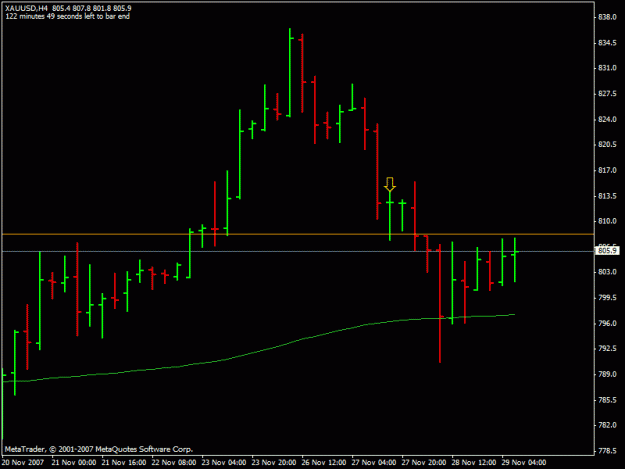Click the tallest green bar at chart peak
The height and width of the screenshot is (469, 625).
click(290, 73)
